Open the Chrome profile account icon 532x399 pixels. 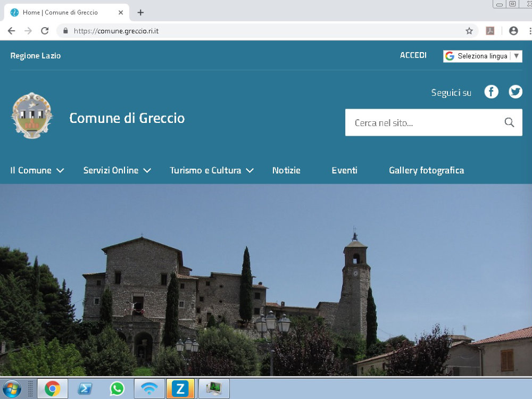(513, 31)
